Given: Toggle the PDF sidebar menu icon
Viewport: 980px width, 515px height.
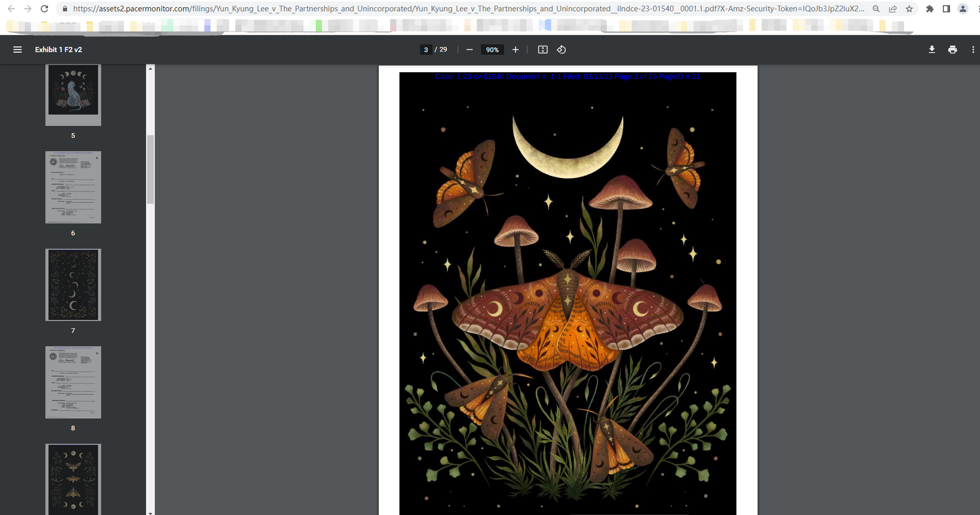Looking at the screenshot, I should (x=18, y=50).
